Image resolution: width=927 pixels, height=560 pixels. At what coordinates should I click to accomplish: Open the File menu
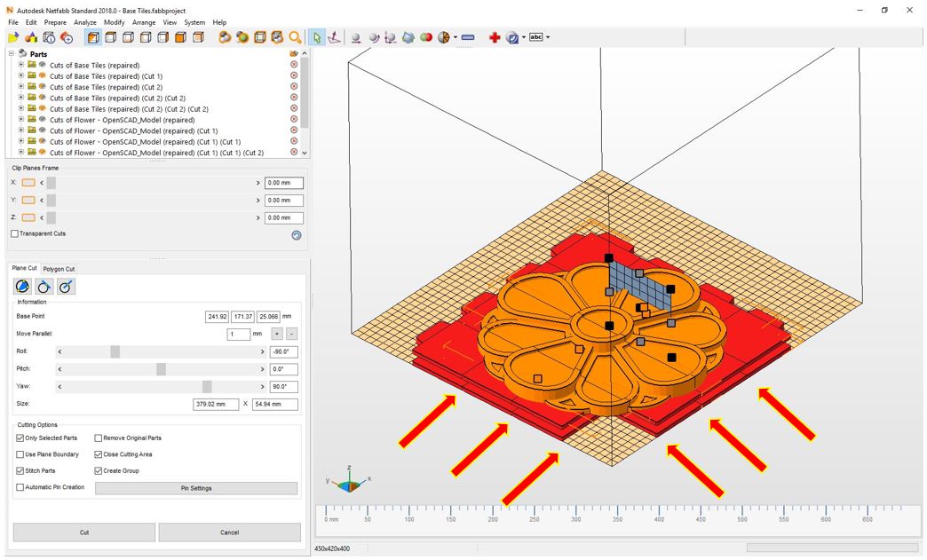[13, 22]
